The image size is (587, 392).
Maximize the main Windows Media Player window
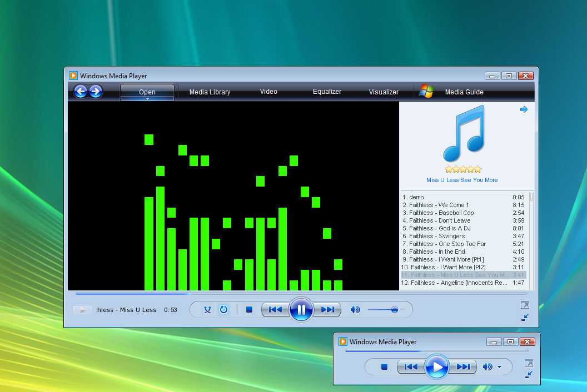click(x=509, y=76)
